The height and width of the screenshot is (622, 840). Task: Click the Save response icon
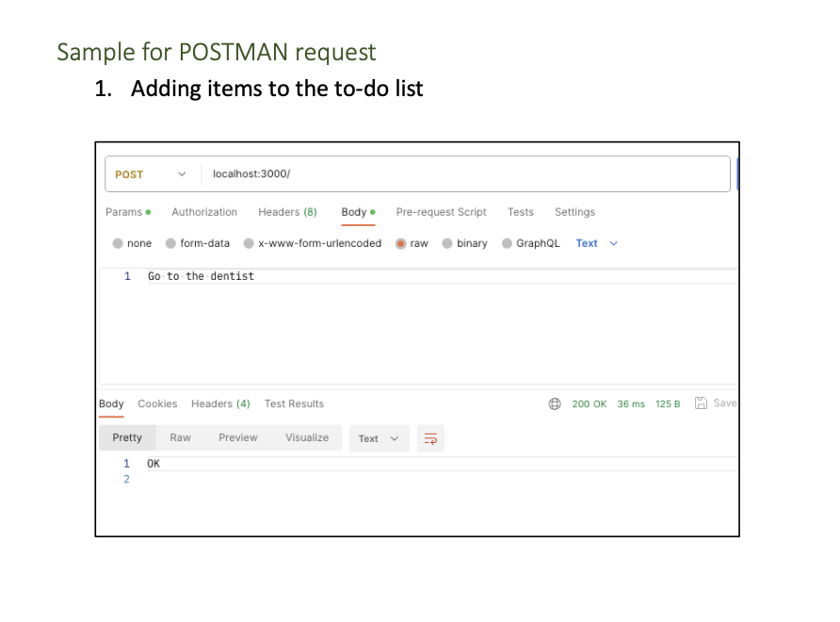[702, 403]
